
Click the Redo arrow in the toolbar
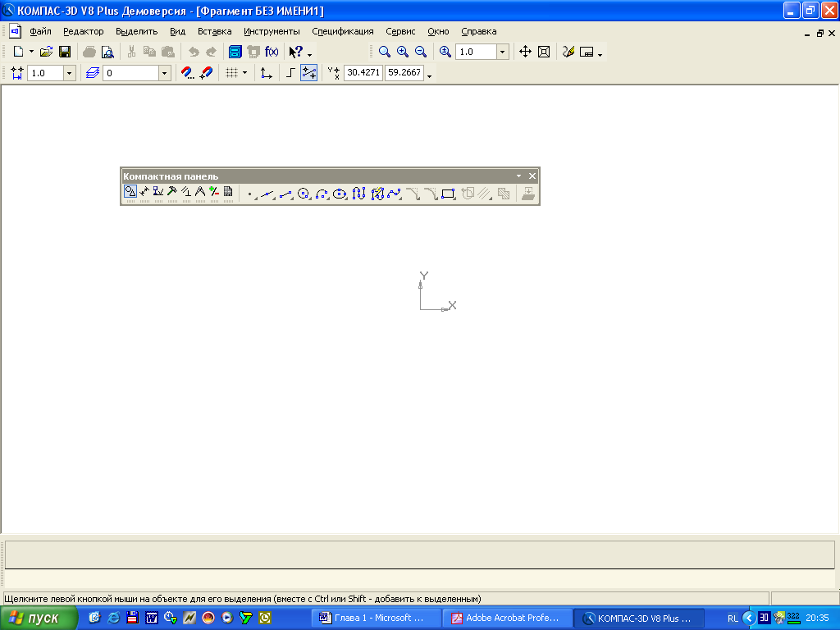[x=212, y=52]
